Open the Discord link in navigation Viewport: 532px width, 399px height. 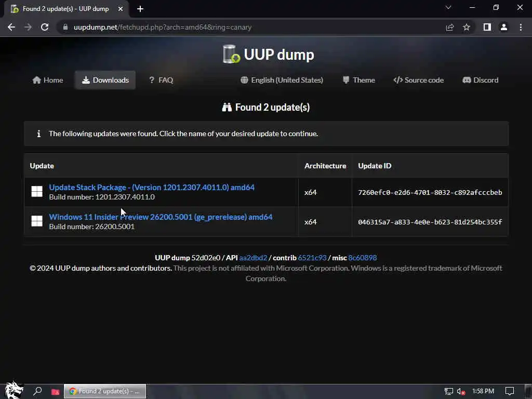click(x=481, y=80)
